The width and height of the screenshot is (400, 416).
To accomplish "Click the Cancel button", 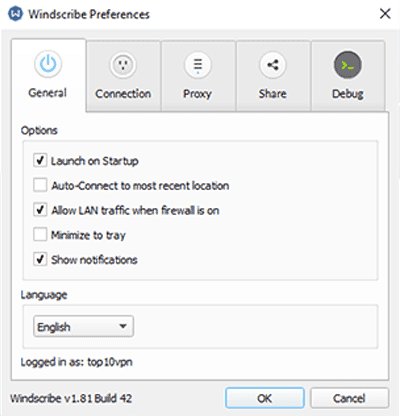I will tap(349, 398).
